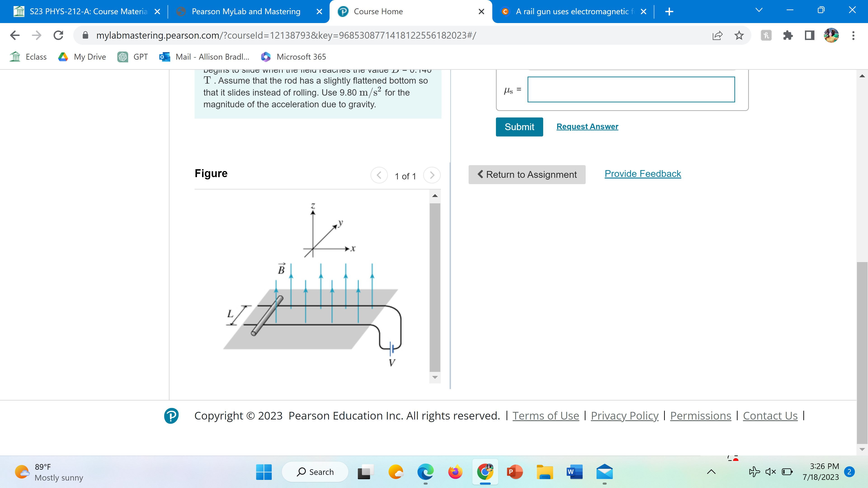Open the GPT bookmark

click(x=133, y=57)
